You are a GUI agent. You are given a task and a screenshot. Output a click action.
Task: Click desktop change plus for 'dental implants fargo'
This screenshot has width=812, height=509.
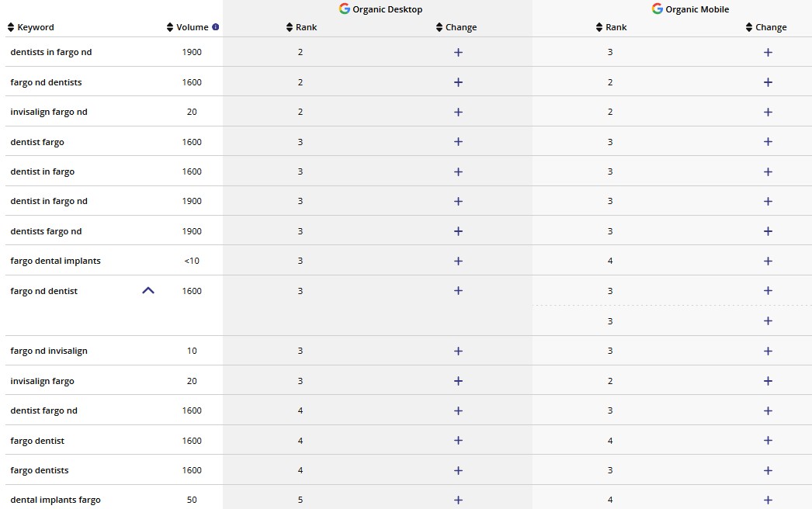click(458, 500)
